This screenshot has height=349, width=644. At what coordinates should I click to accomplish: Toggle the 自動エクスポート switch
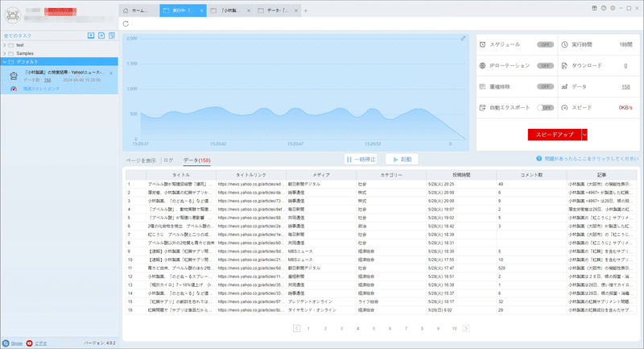[545, 108]
